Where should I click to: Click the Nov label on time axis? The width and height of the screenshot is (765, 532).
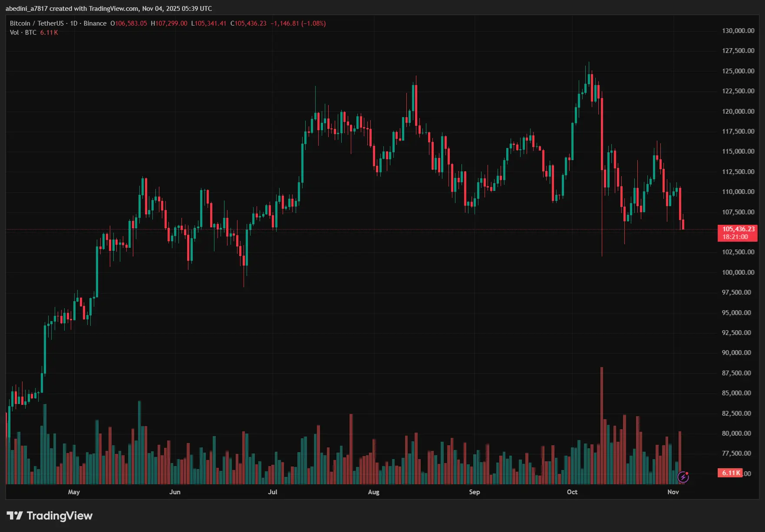[673, 492]
